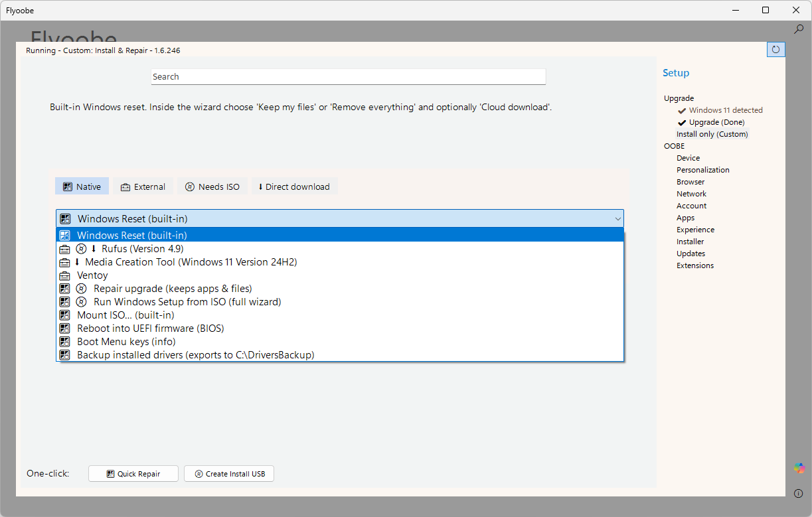Click the toolbox icon on Media Creation Tool row
Image resolution: width=812 pixels, height=517 pixels.
(64, 262)
